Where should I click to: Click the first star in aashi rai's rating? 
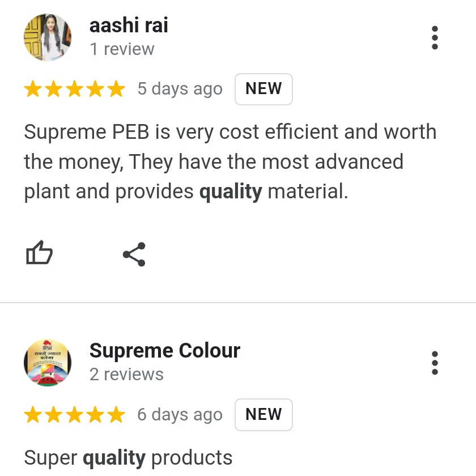pos(33,88)
